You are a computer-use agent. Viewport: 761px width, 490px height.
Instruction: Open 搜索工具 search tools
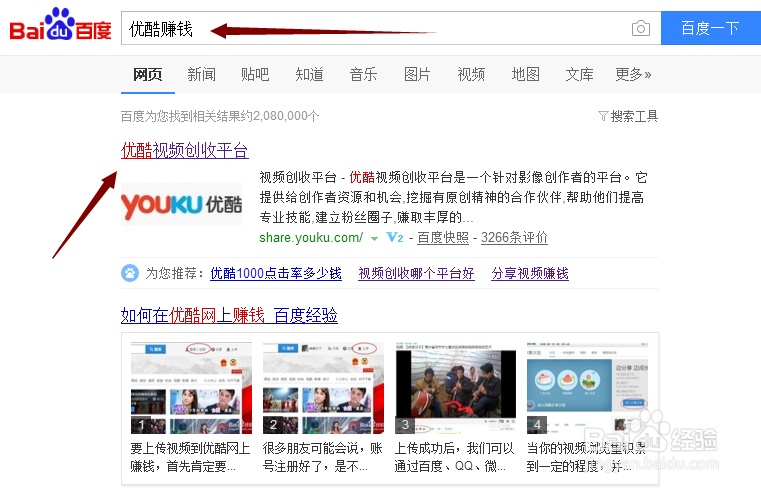coord(634,116)
